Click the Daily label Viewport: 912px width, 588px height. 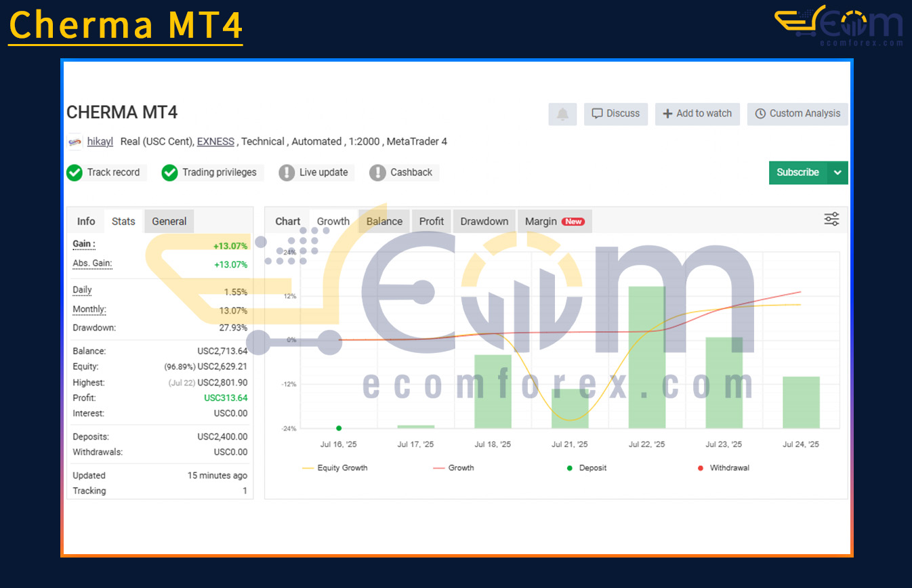pos(82,290)
